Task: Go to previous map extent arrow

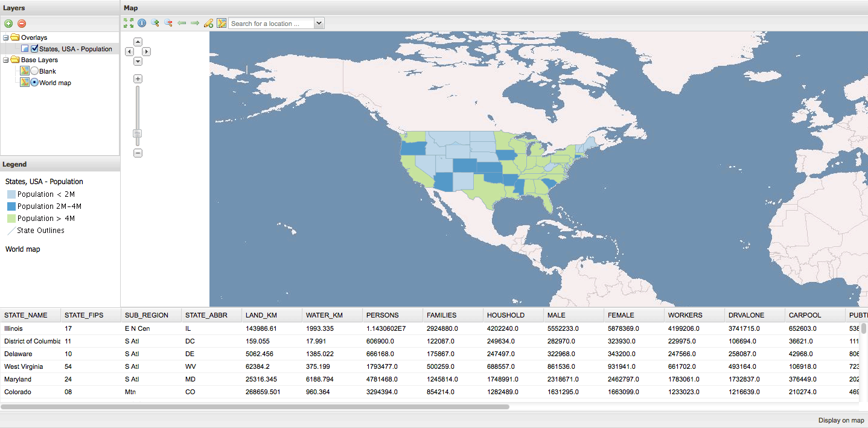Action: 182,23
